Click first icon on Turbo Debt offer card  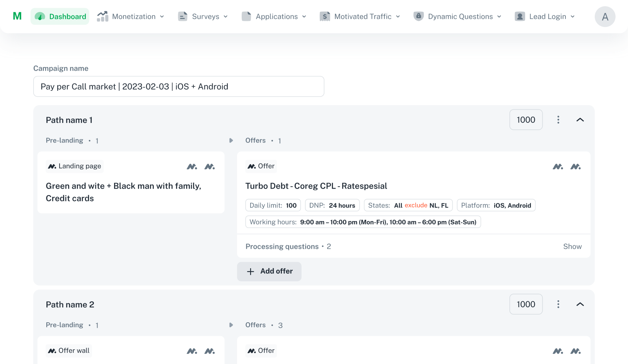[x=558, y=167]
